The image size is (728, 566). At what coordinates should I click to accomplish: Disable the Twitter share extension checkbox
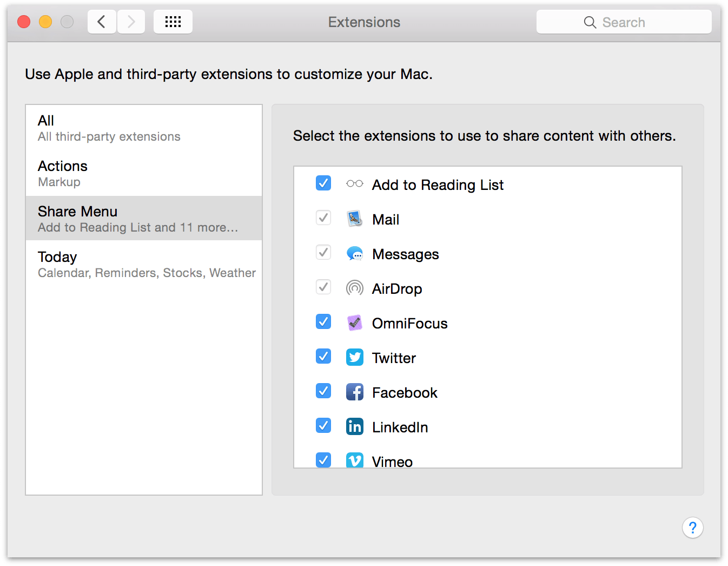coord(323,357)
